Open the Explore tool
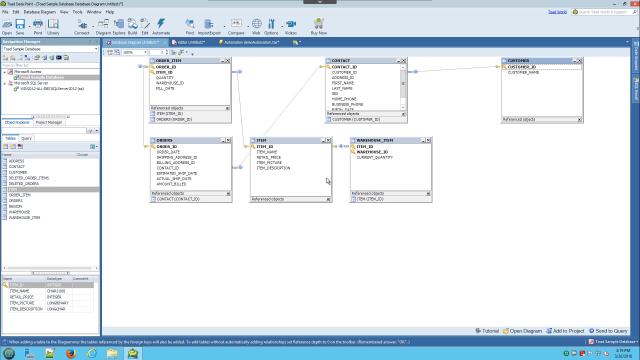 coord(119,27)
